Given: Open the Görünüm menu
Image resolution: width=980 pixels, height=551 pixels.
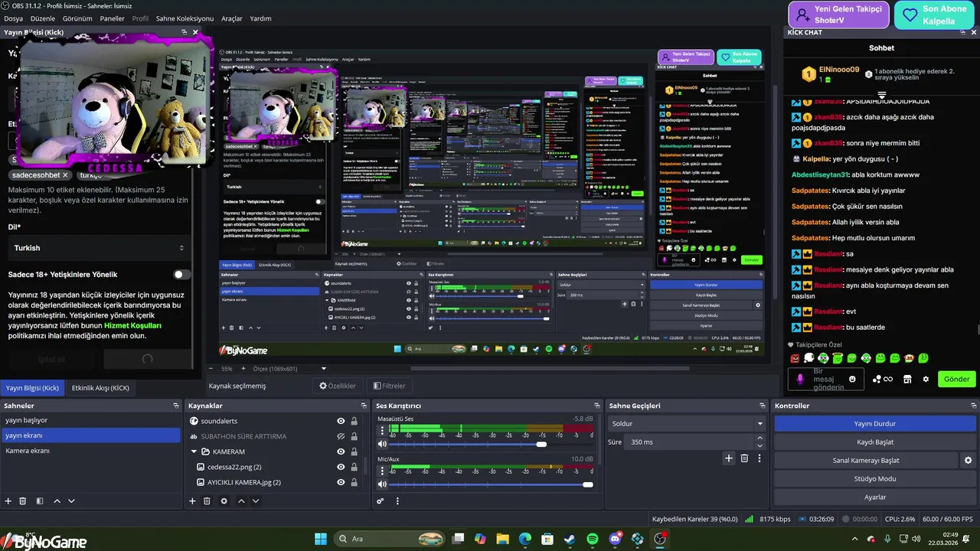Looking at the screenshot, I should point(77,18).
